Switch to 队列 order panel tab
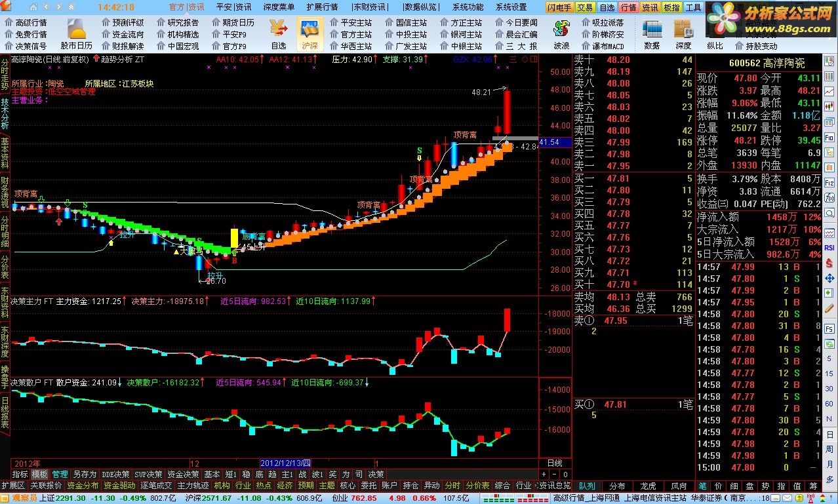The width and height of the screenshot is (838, 504). pyautogui.click(x=586, y=486)
